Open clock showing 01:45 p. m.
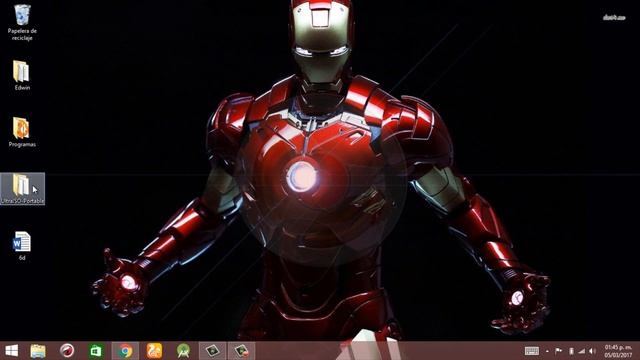Viewport: 640px width, 360px height. coord(618,351)
